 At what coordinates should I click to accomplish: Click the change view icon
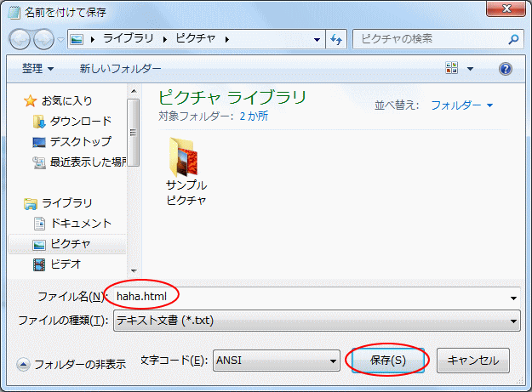pyautogui.click(x=452, y=68)
